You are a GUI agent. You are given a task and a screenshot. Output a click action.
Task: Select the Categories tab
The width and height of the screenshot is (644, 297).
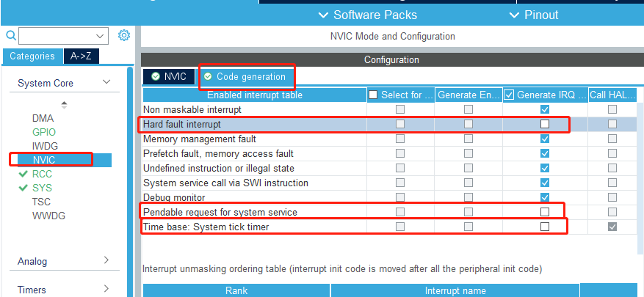coord(32,56)
